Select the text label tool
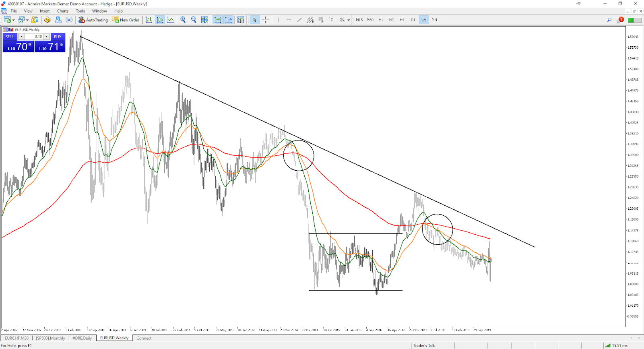Screen dimensions: 644x349 point(332,20)
